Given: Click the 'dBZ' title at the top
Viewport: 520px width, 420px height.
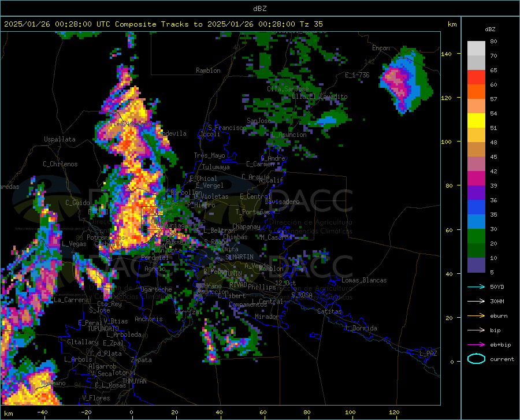Looking at the screenshot, I should pyautogui.click(x=259, y=9).
